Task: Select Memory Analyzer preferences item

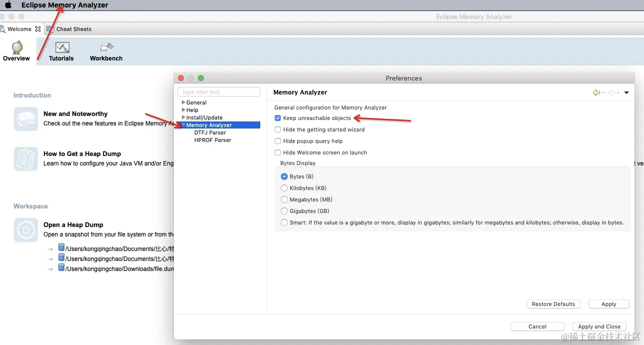Action: 209,125
